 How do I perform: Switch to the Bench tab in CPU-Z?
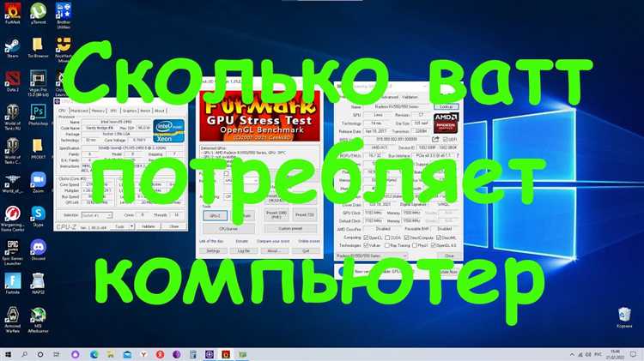[145, 111]
